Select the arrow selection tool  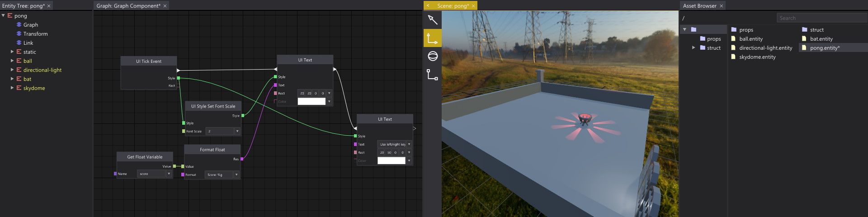[x=432, y=20]
